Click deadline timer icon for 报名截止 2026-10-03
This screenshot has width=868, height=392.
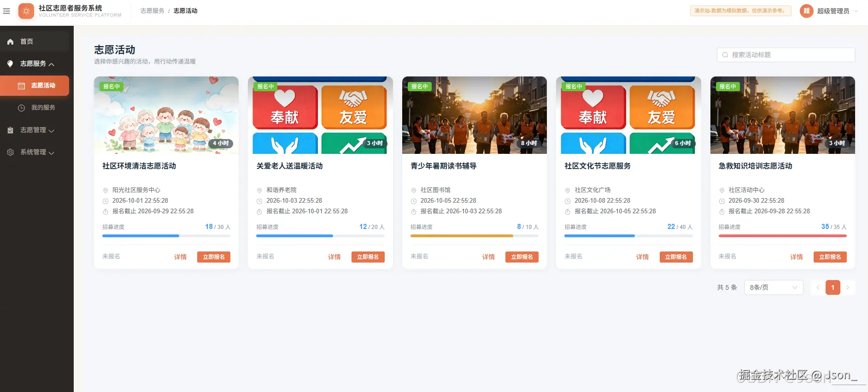413,211
